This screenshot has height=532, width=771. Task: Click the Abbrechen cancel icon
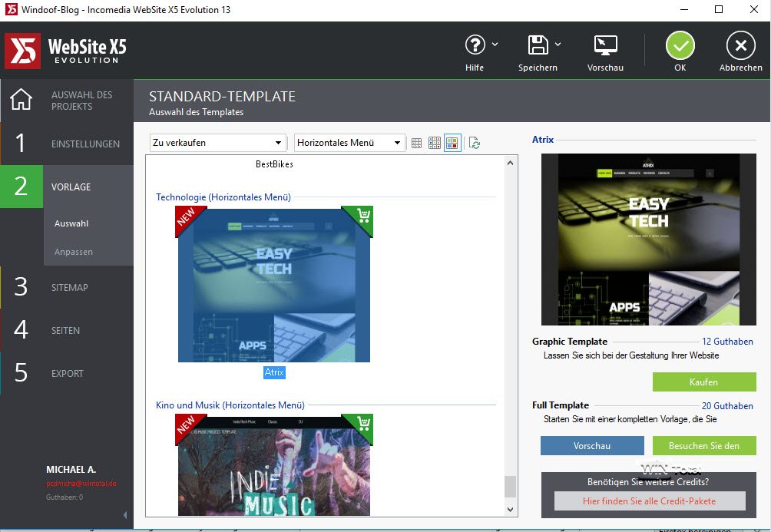tap(740, 46)
